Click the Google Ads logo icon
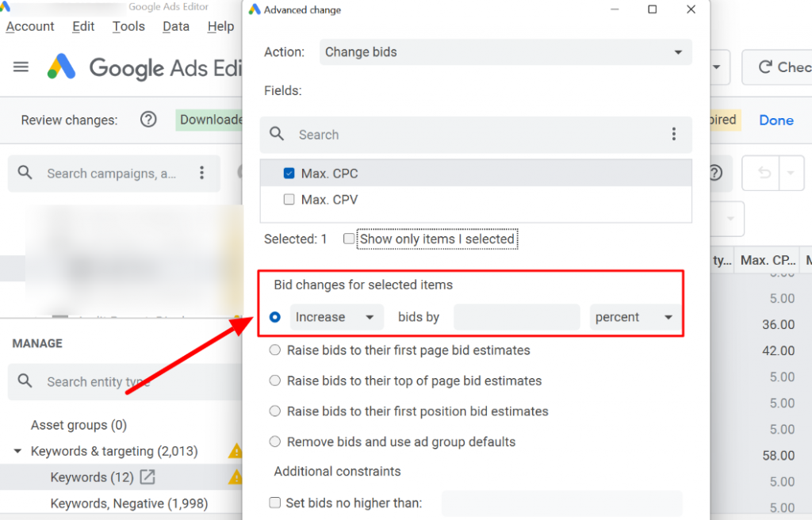This screenshot has height=520, width=812. tap(62, 67)
